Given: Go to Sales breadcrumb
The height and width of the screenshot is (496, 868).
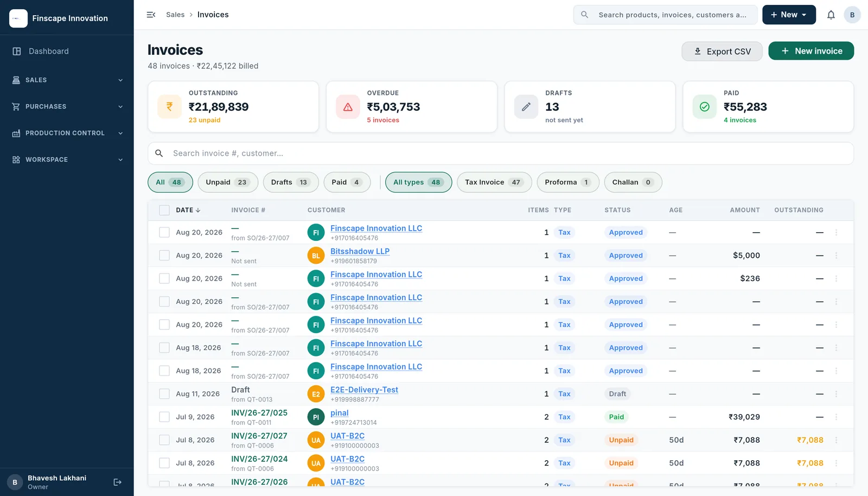Looking at the screenshot, I should tap(175, 15).
